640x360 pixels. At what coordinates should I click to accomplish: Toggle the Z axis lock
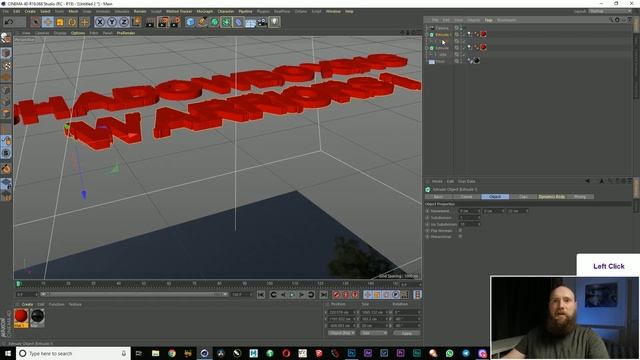[x=124, y=22]
